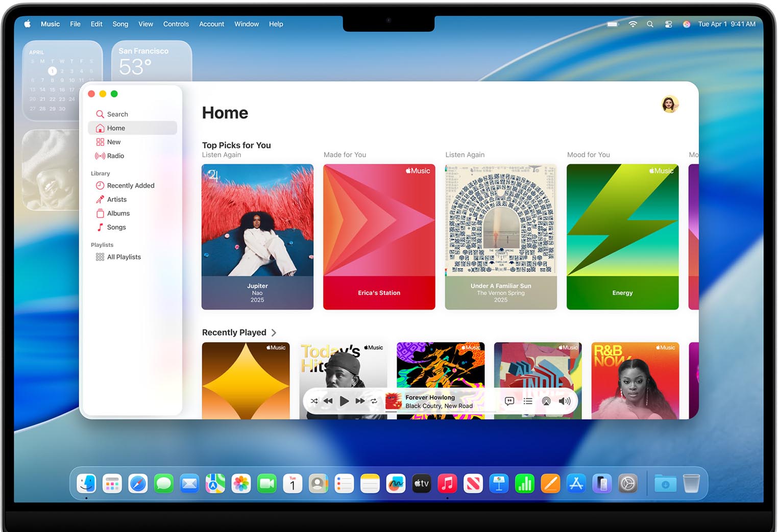Image resolution: width=778 pixels, height=532 pixels.
Task: Open Radio in the sidebar
Action: pyautogui.click(x=133, y=156)
